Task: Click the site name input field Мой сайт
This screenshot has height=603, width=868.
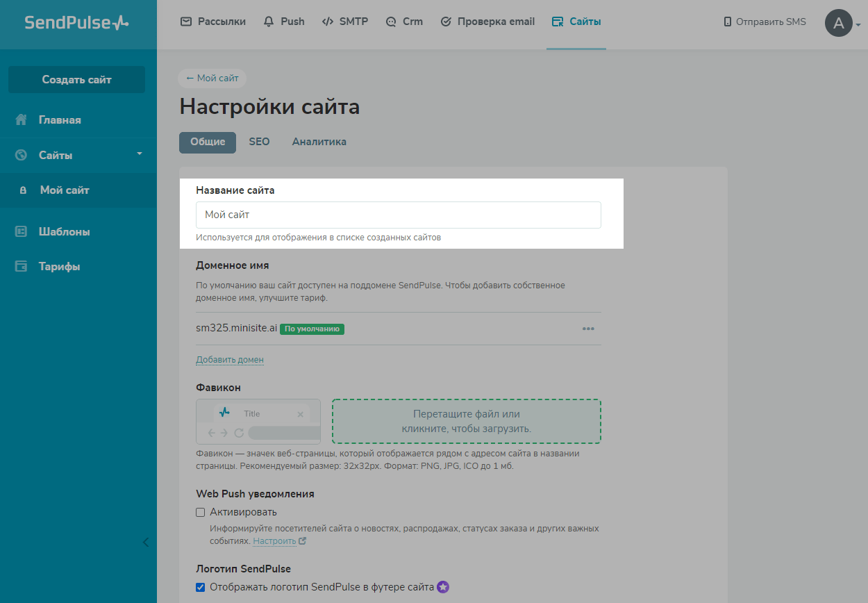Action: pos(398,215)
